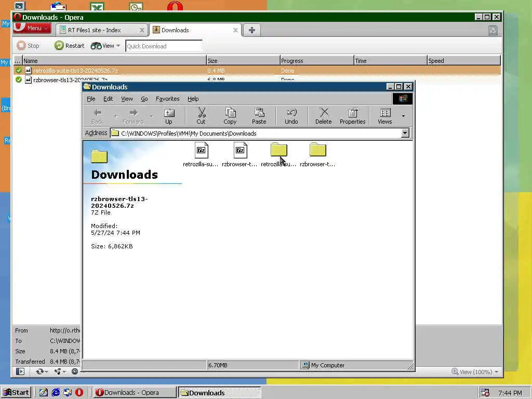Open Properties from Explorer toolbar
The height and width of the screenshot is (399, 532).
tap(353, 116)
